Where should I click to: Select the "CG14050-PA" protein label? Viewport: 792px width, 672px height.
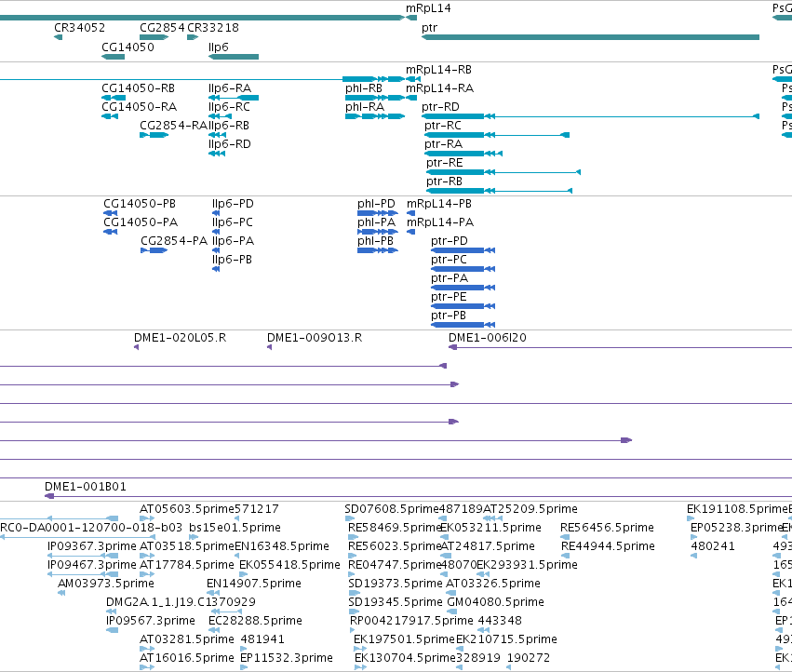click(x=141, y=222)
